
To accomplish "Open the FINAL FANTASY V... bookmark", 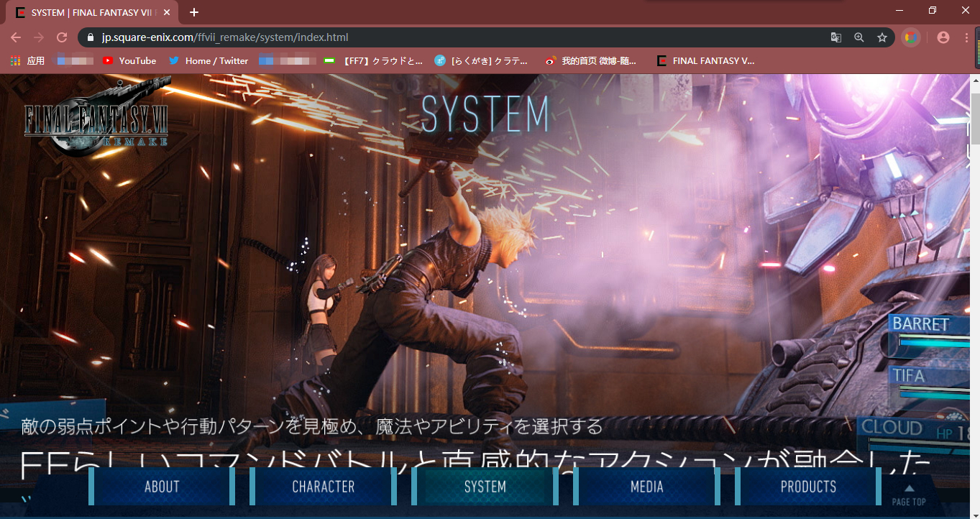I will coord(706,61).
